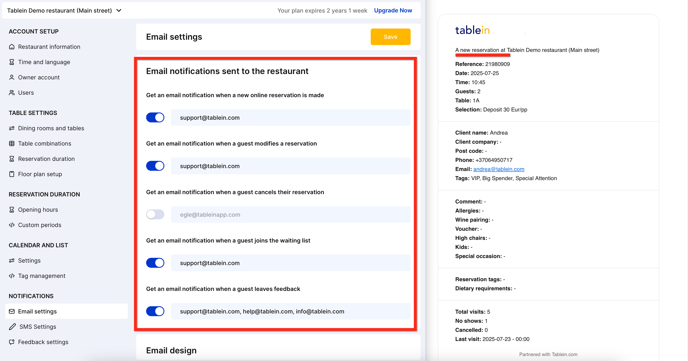Open the andrea@tablein.com email link
Screen dimensions: 688x361
[x=498, y=169]
